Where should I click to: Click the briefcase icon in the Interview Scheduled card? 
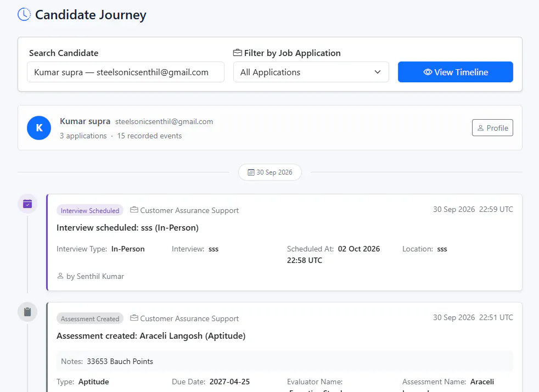click(134, 210)
